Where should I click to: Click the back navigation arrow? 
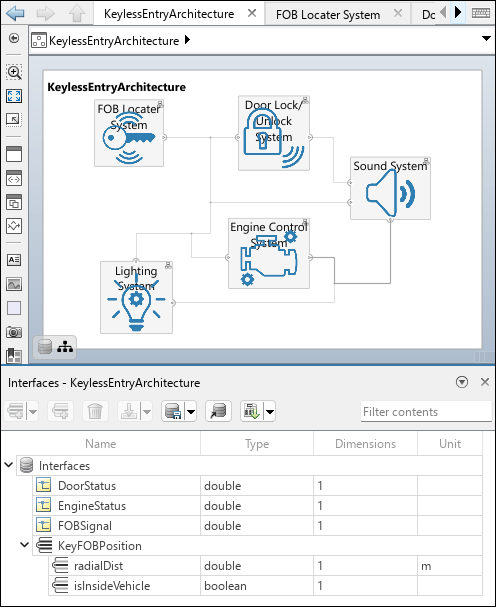(x=15, y=13)
